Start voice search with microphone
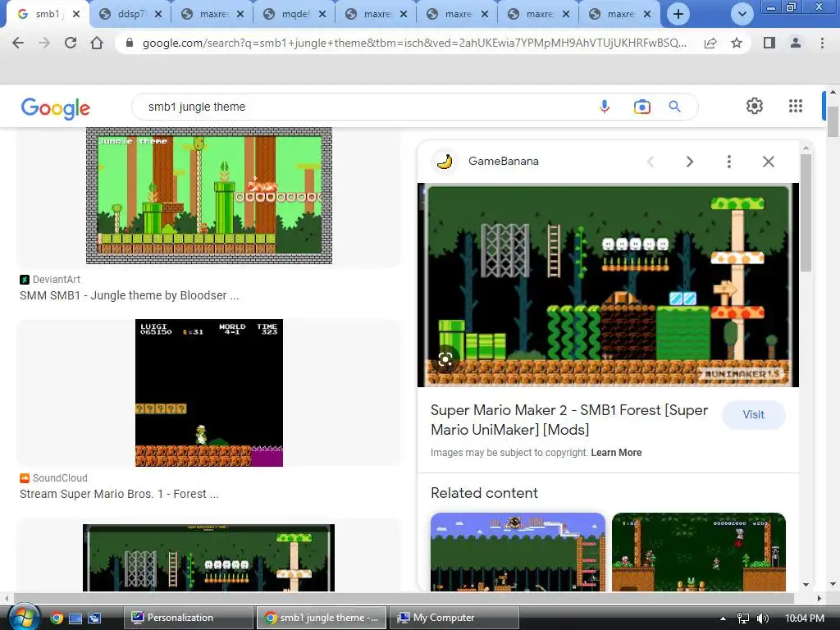Image resolution: width=840 pixels, height=630 pixels. coord(605,107)
